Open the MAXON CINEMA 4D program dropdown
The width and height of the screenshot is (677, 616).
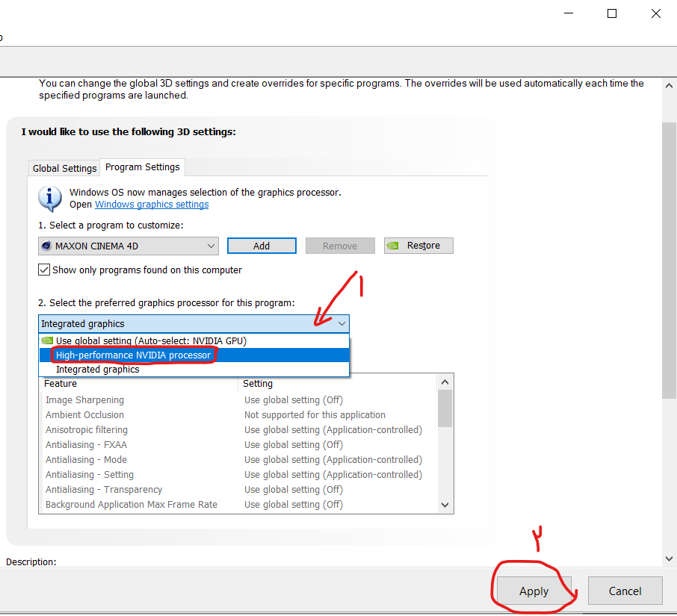tap(129, 246)
